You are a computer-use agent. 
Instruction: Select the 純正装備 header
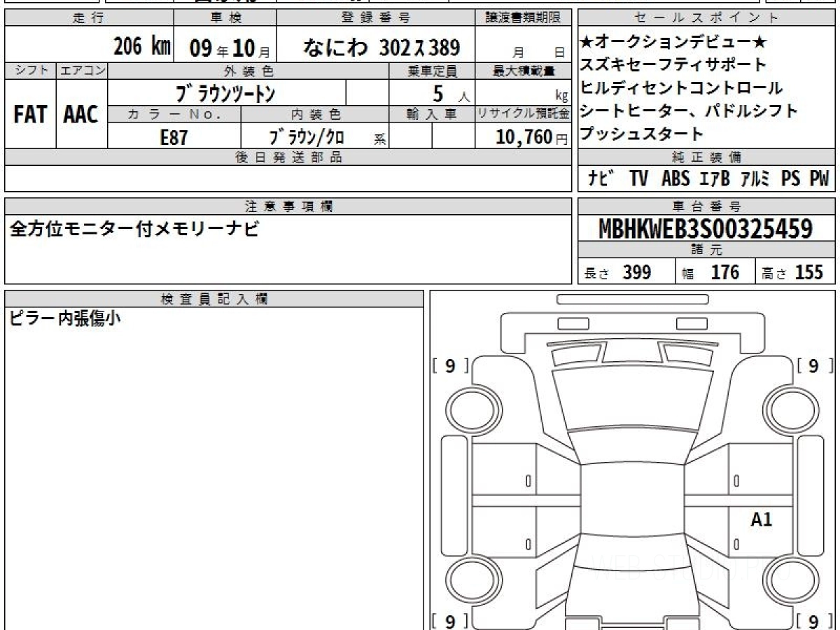tap(707, 157)
